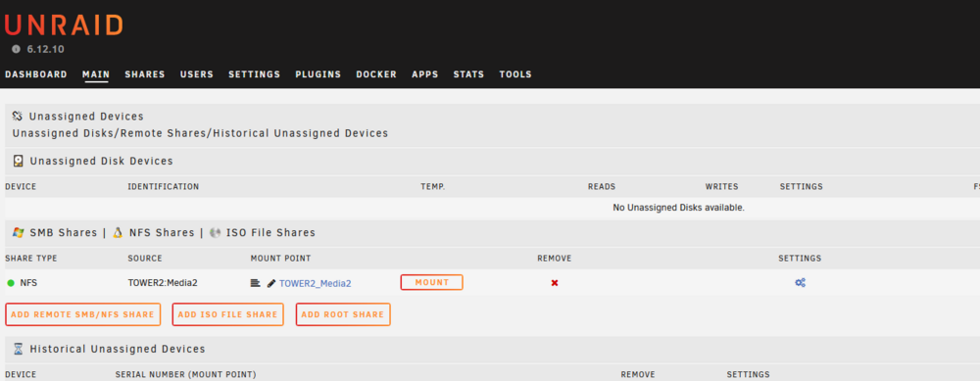
Task: Click the ISO File Shares disc icon
Action: (x=216, y=232)
